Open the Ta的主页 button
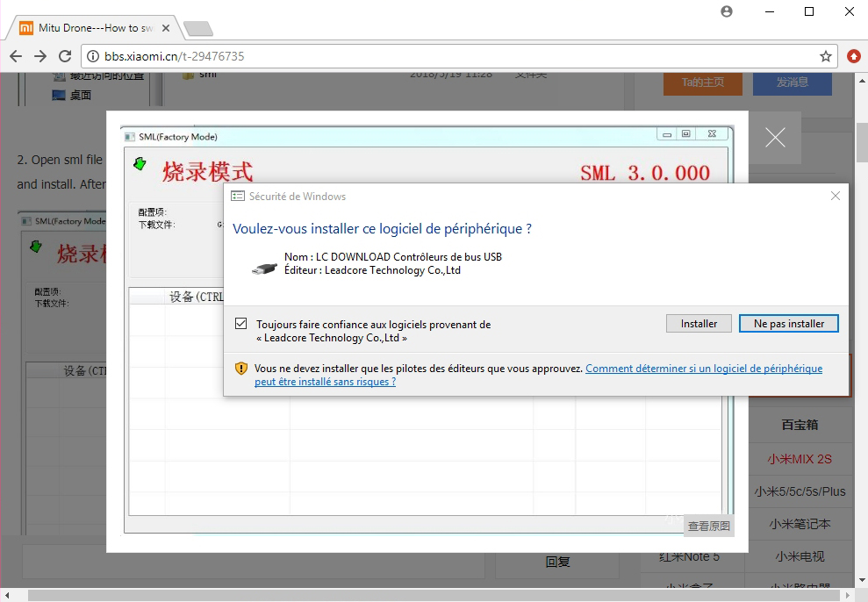868x602 pixels. 702,82
